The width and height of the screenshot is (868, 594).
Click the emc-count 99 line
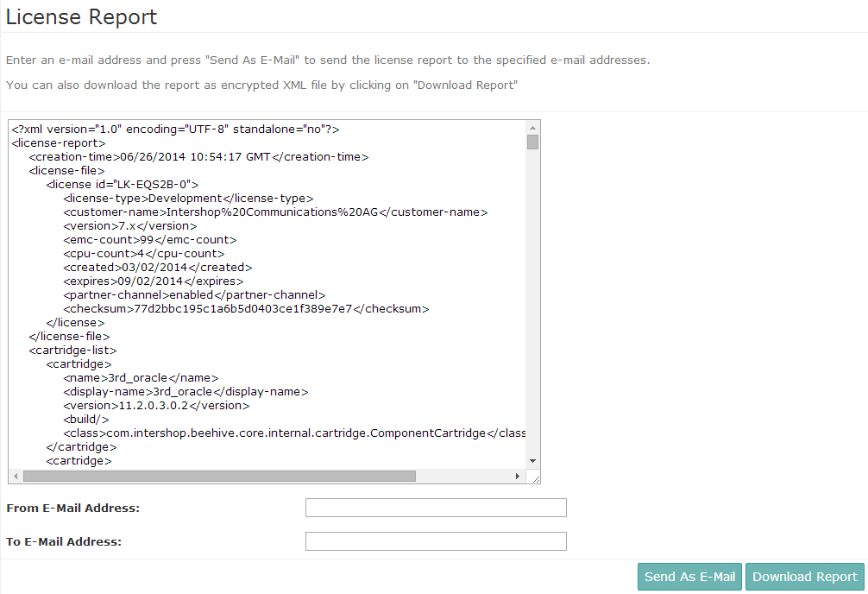(x=150, y=240)
